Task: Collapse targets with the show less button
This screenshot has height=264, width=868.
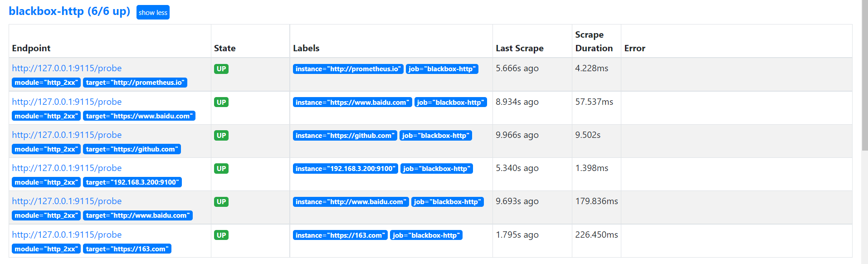Action: coord(153,12)
